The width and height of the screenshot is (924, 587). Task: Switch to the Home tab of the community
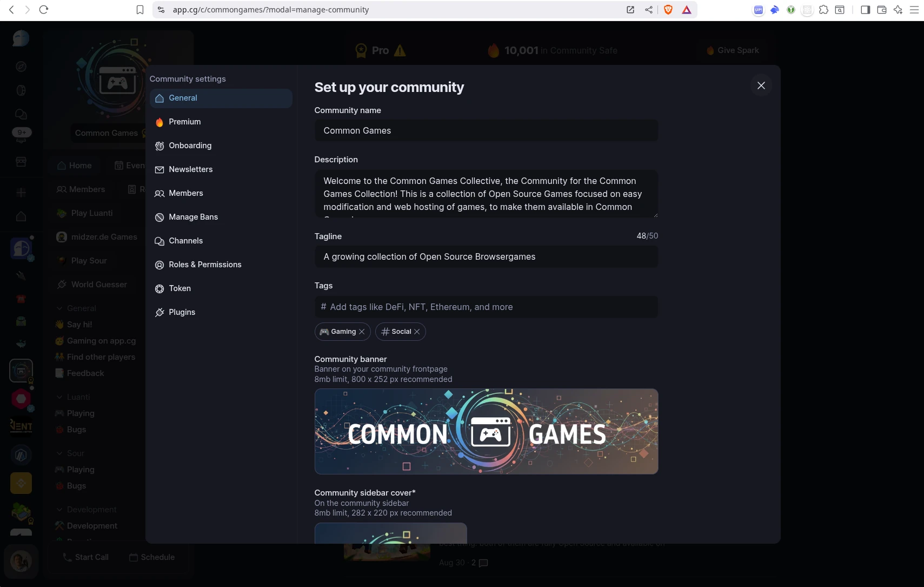pos(75,165)
